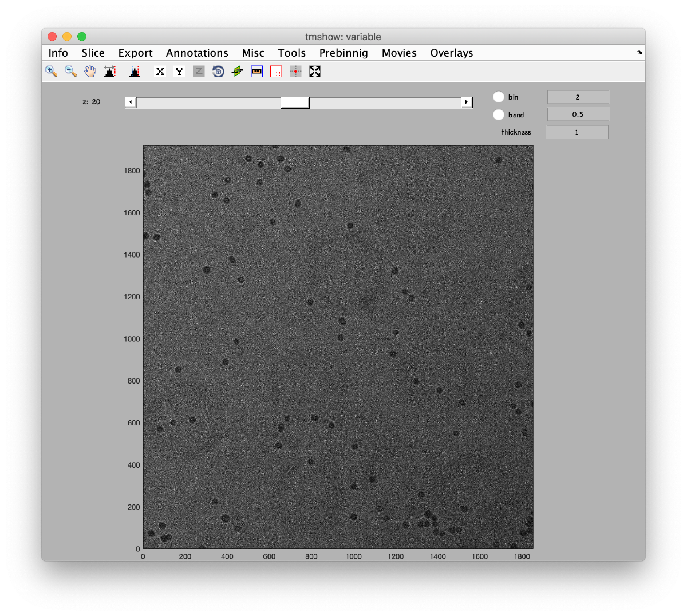687x616 pixels.
Task: Open the Overlays menu
Action: click(x=451, y=53)
